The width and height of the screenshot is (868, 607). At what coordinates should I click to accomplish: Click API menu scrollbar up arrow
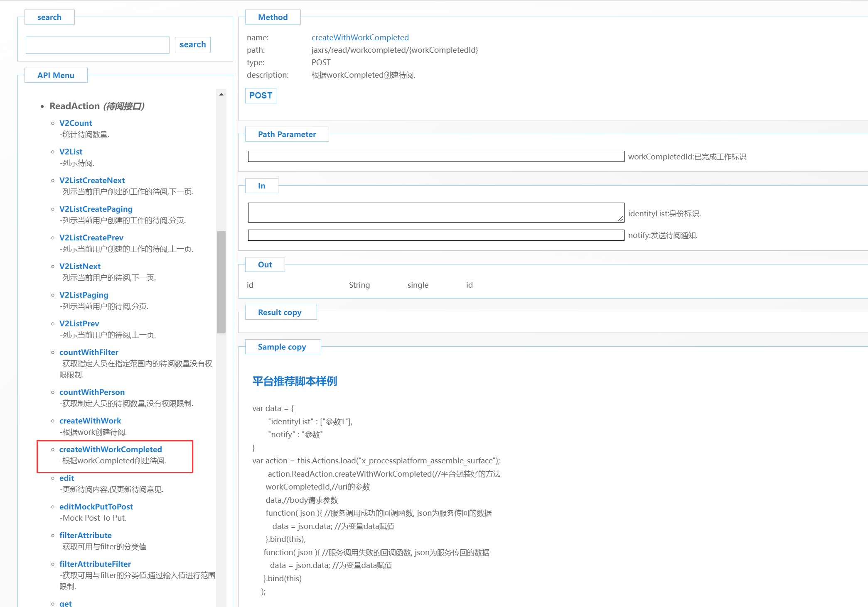click(x=221, y=95)
